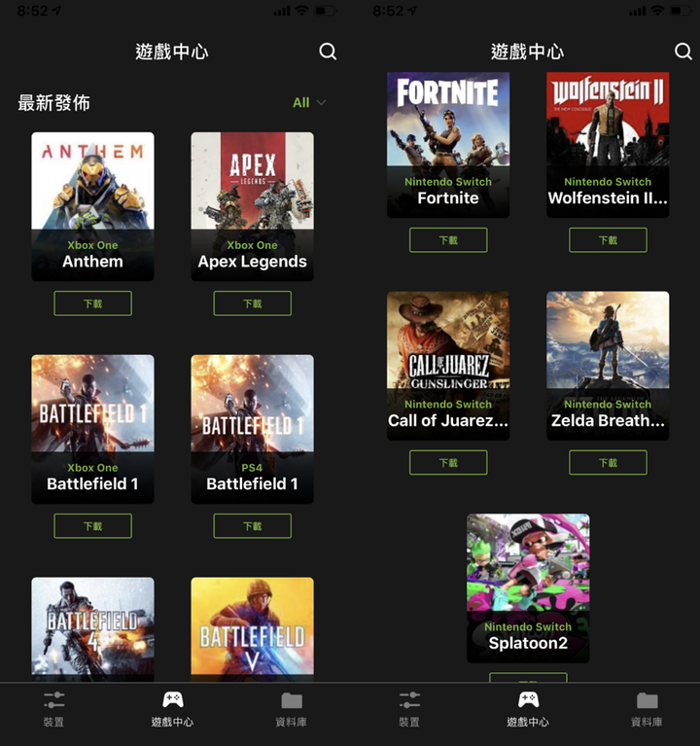Tap the battery icon on left screen
700x746 pixels.
pyautogui.click(x=326, y=11)
